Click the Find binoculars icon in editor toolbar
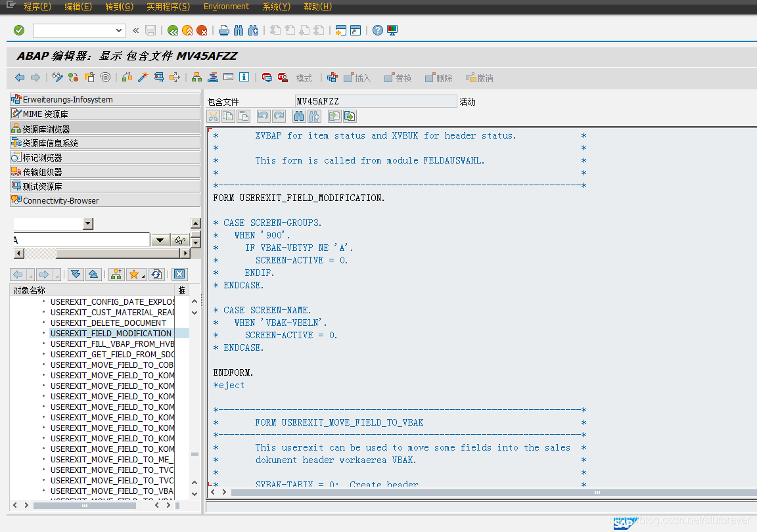 (x=300, y=116)
